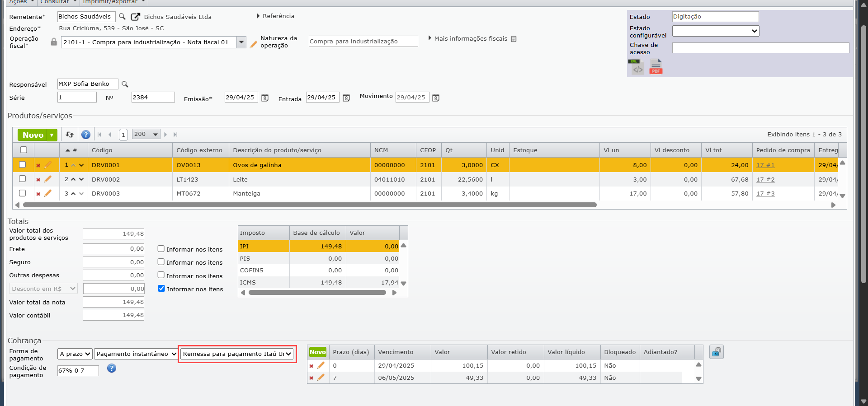Viewport: 868px width, 406px height.
Task: Enable Informar nos itens for Seguro
Action: click(x=161, y=262)
